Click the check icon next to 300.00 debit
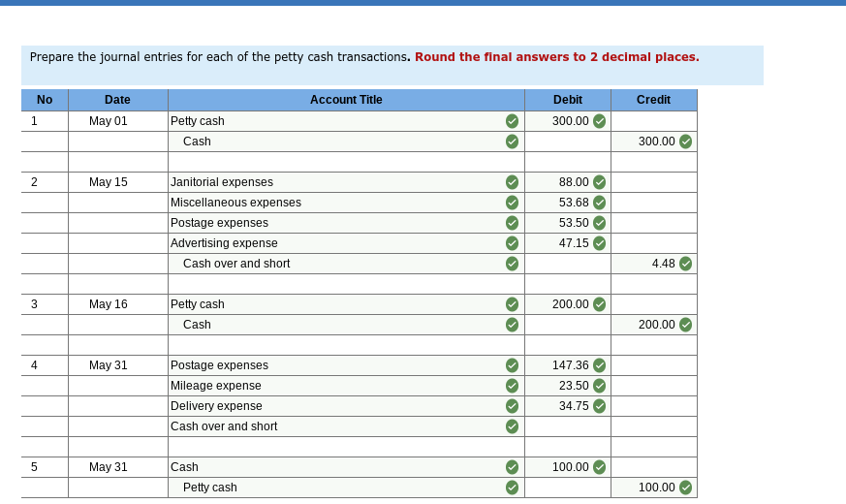 (x=599, y=121)
